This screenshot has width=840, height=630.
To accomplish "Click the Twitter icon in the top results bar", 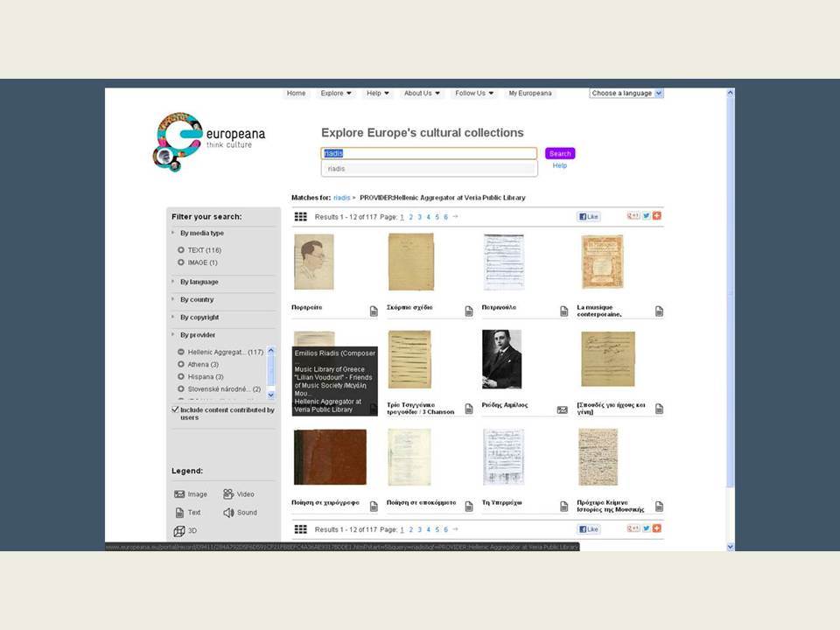I will tap(647, 216).
